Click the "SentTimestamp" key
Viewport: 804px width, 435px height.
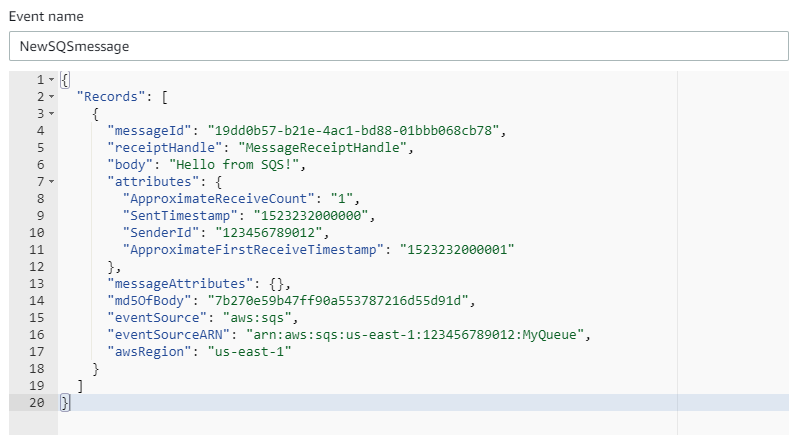[x=180, y=215]
